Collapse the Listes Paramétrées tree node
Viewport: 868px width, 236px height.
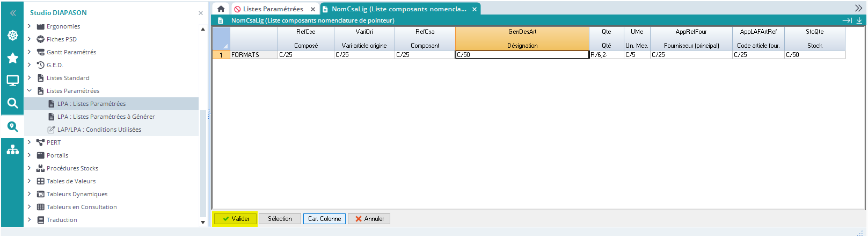(30, 91)
